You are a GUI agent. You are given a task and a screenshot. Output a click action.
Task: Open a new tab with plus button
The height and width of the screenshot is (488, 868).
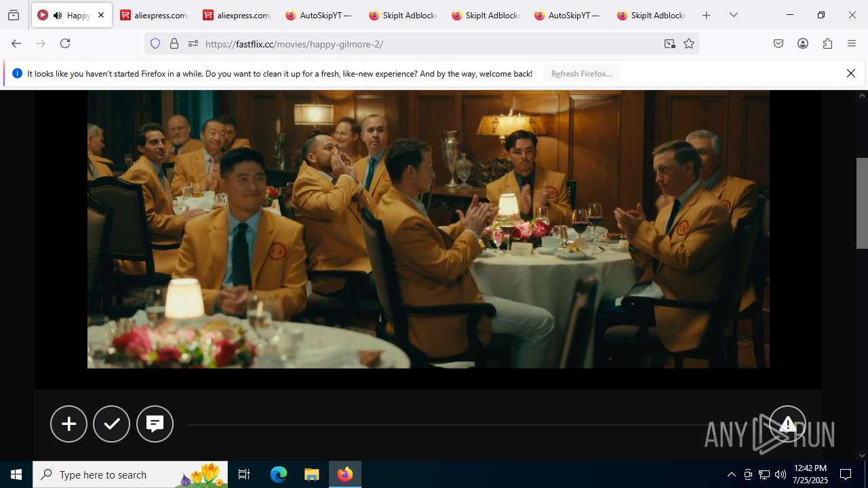pos(706,15)
